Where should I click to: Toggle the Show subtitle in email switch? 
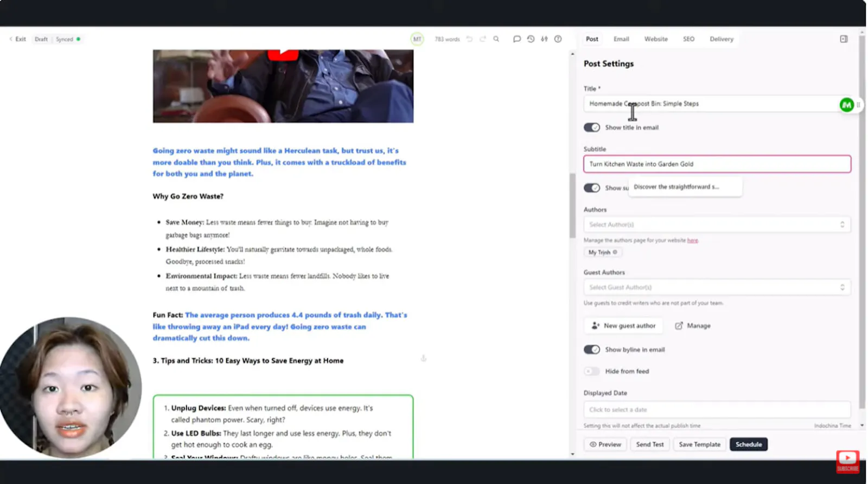point(592,188)
